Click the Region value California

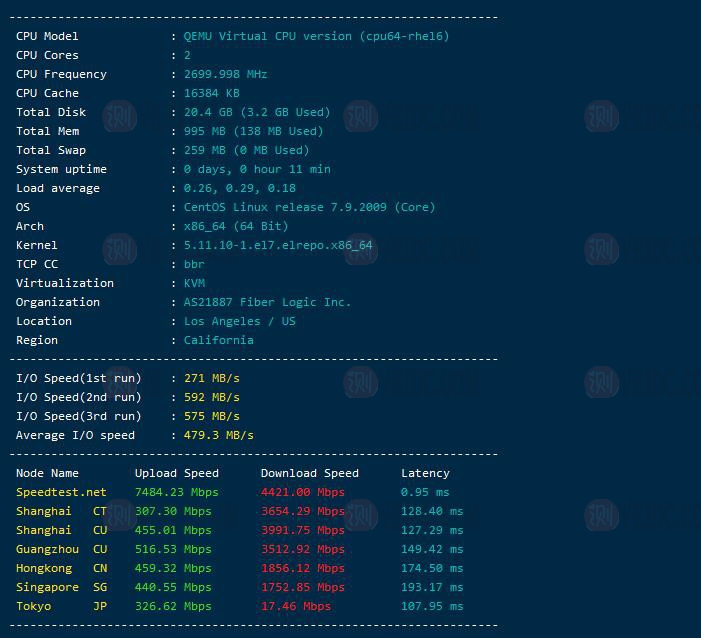[218, 340]
